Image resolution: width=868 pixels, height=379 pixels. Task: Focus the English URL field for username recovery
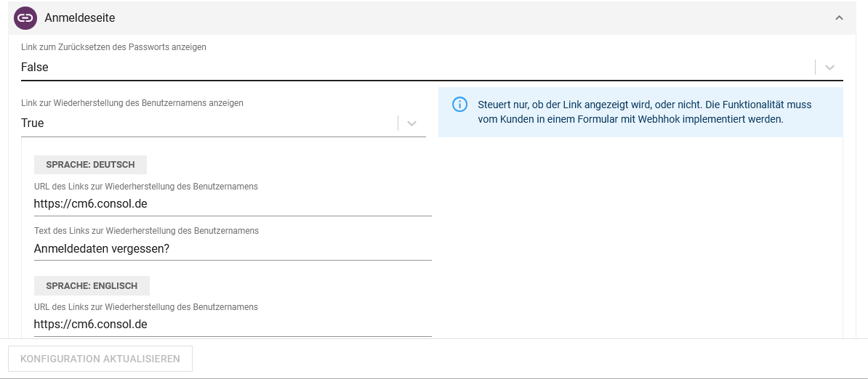point(233,325)
